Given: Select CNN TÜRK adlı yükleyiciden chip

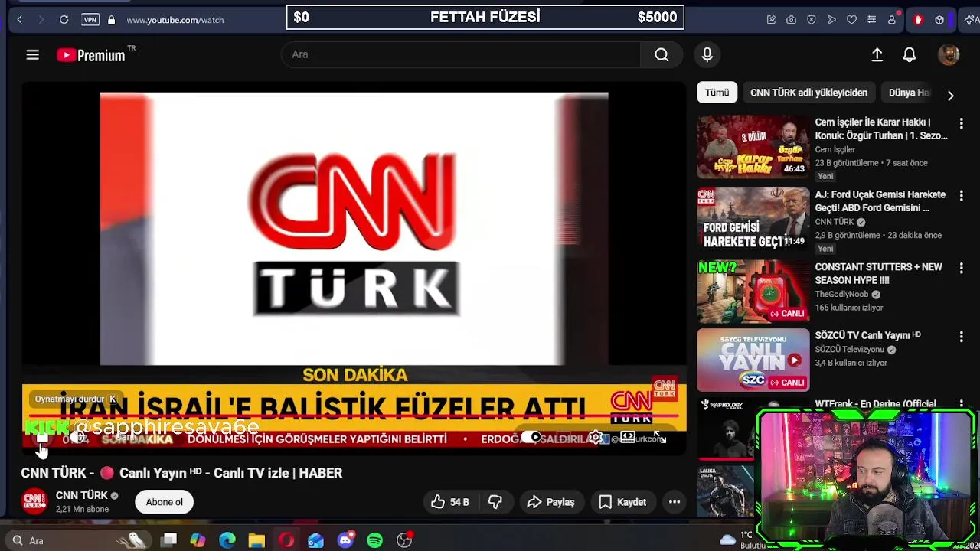Looking at the screenshot, I should click(808, 93).
